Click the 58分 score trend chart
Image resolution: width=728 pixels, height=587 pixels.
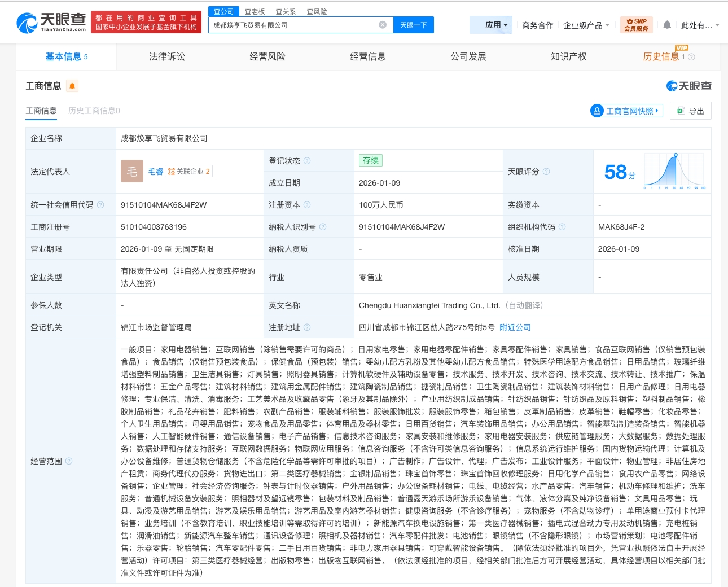[x=675, y=171]
